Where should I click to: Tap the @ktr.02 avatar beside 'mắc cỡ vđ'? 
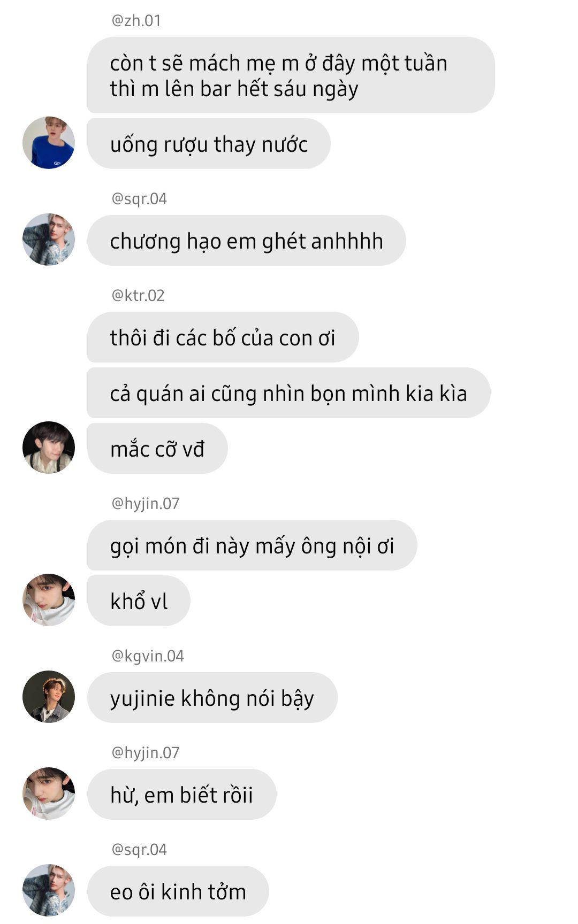[49, 448]
